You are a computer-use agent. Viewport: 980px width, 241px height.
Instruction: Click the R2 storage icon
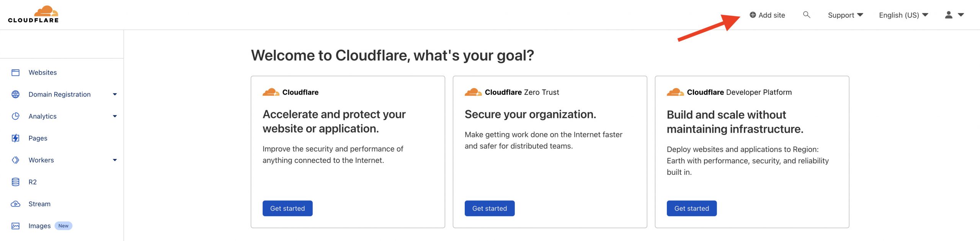[x=16, y=182]
